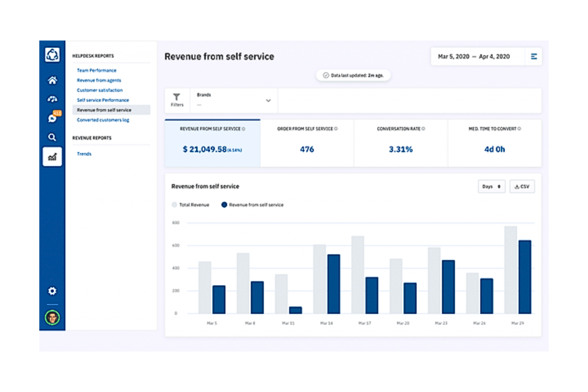The width and height of the screenshot is (588, 392).
Task: Click the dark blue bar at Mar 23
Action: click(448, 287)
